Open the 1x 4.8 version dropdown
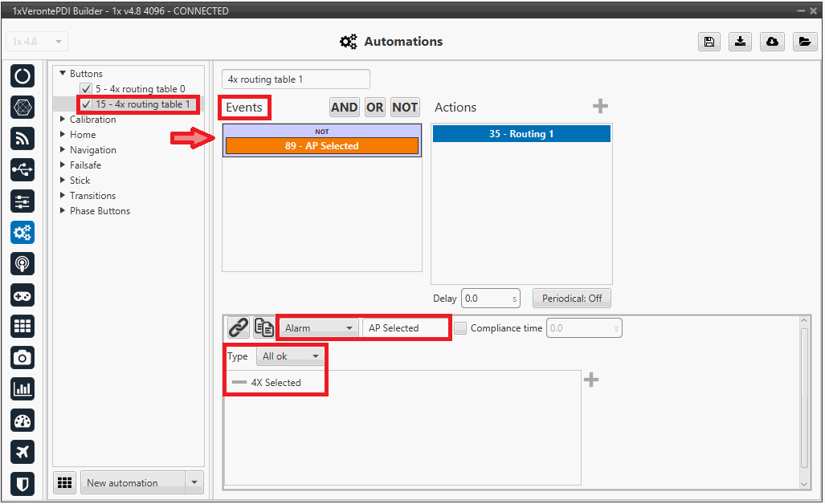This screenshot has height=504, width=825. [x=37, y=42]
